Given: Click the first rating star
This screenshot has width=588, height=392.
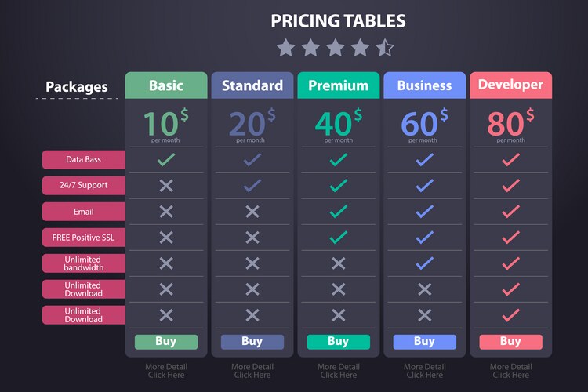Looking at the screenshot, I should click(x=285, y=49).
